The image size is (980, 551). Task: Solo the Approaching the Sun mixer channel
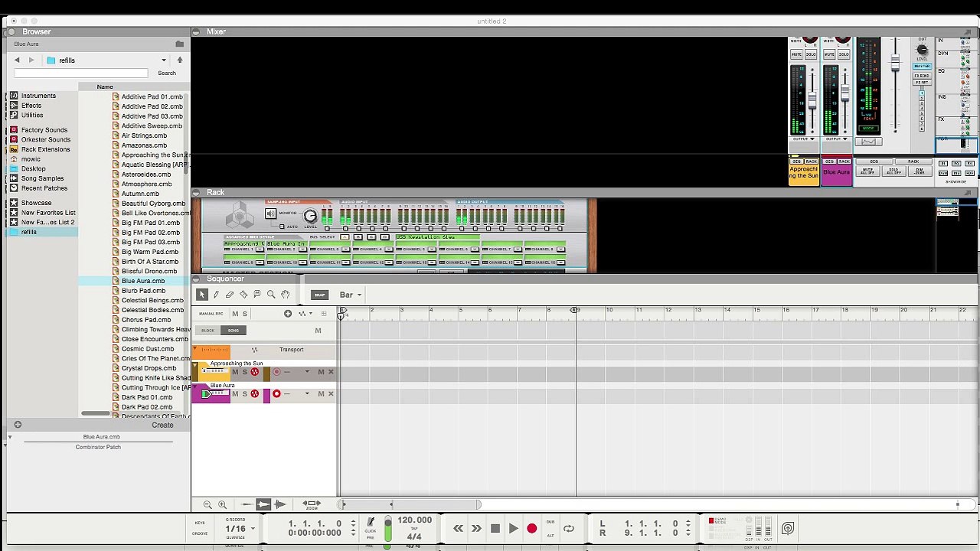click(810, 54)
